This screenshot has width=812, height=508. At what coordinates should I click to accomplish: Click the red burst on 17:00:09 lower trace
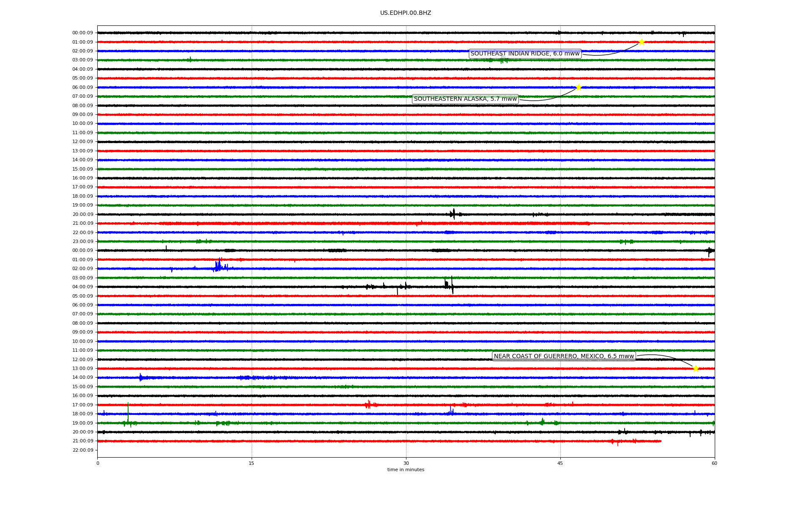[x=368, y=405]
